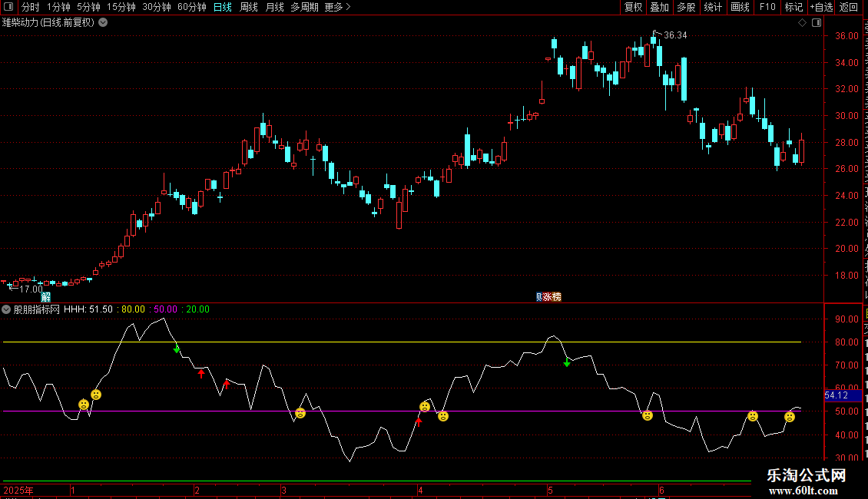Viewport: 868px width, 499px height.
Task: Click the 统计 statistics button
Action: pyautogui.click(x=712, y=7)
